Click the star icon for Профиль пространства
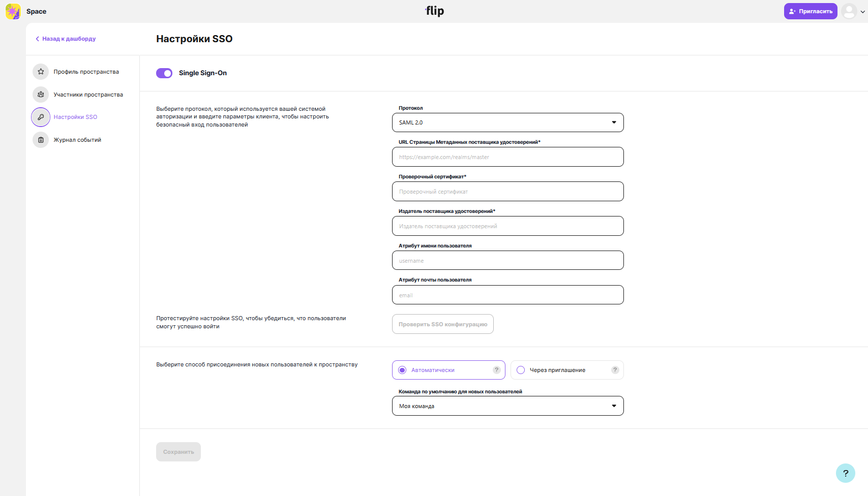The height and width of the screenshot is (496, 868). tap(41, 72)
